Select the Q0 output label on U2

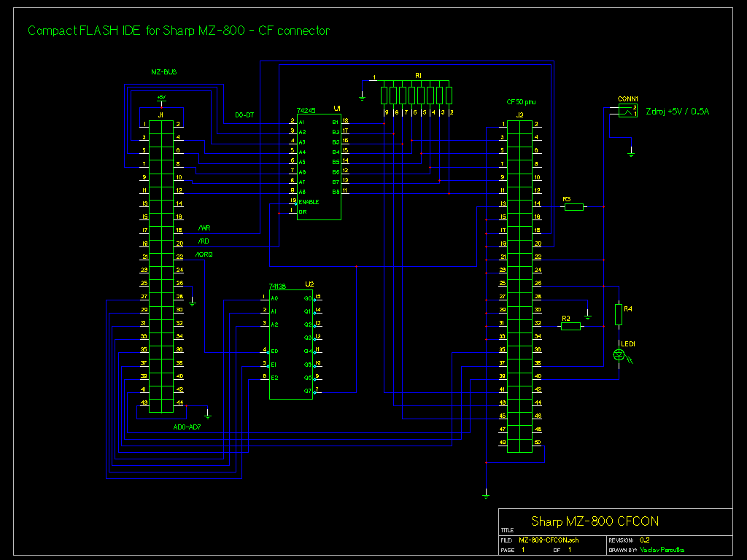click(x=308, y=298)
